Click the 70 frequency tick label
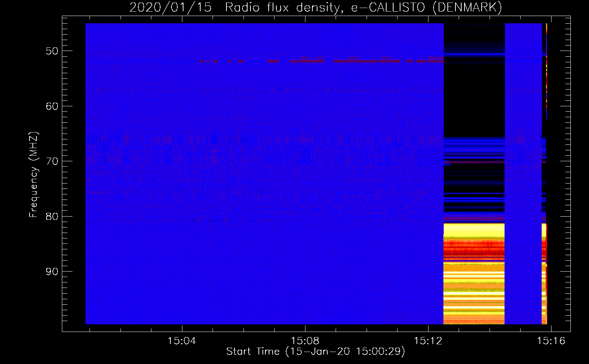Image resolution: width=589 pixels, height=364 pixels. point(52,161)
